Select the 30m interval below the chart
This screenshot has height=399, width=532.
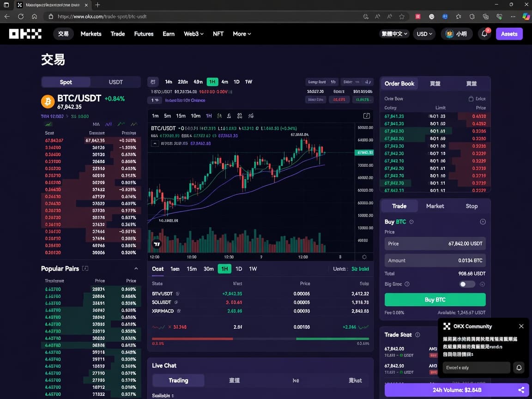pyautogui.click(x=209, y=269)
